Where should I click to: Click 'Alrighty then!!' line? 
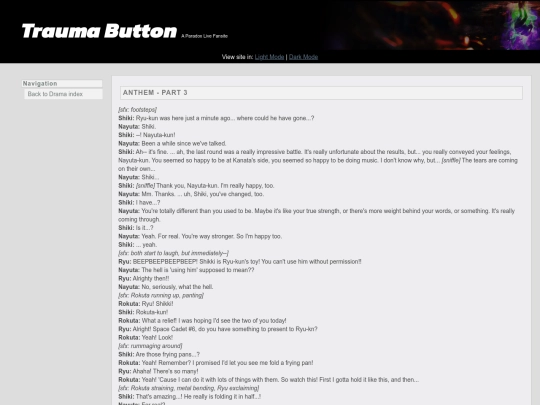point(144,278)
